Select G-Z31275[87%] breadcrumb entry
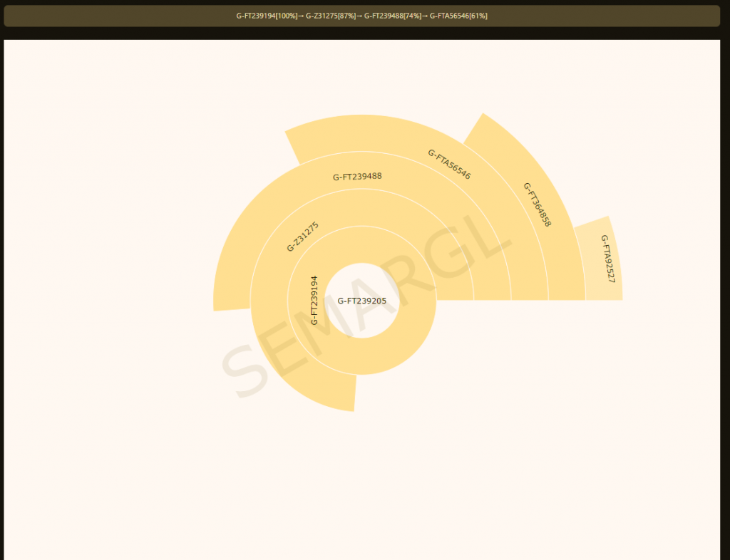Image resolution: width=730 pixels, height=560 pixels. 331,16
